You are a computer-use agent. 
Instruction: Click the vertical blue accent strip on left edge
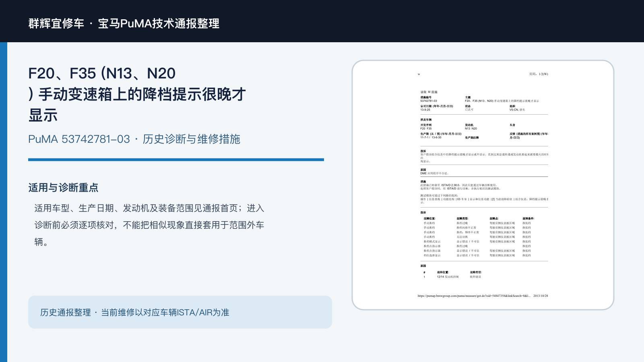(x=4, y=202)
